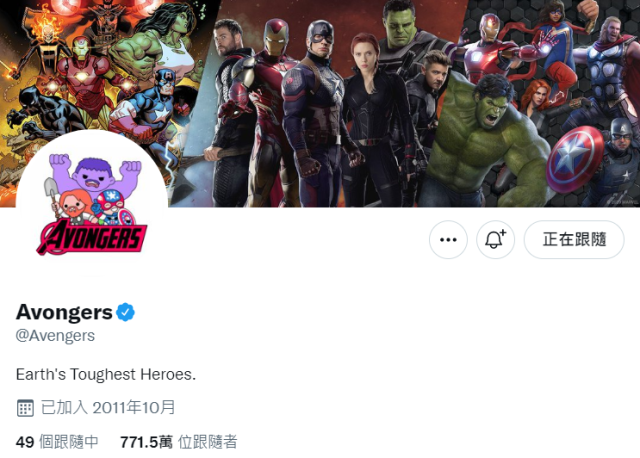
Task: Click the blue verified badge
Action: pos(125,312)
